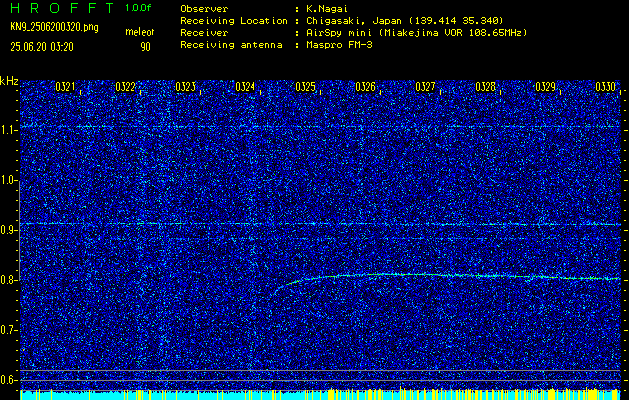This screenshot has width=629, height=400.
Task: Click the meteor count value 90
Action: (x=145, y=47)
